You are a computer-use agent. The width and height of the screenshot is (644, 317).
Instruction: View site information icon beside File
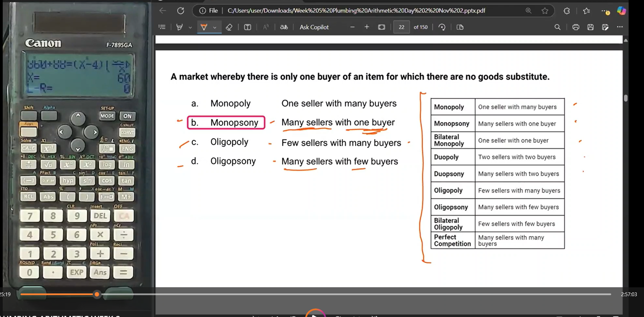[x=203, y=11]
